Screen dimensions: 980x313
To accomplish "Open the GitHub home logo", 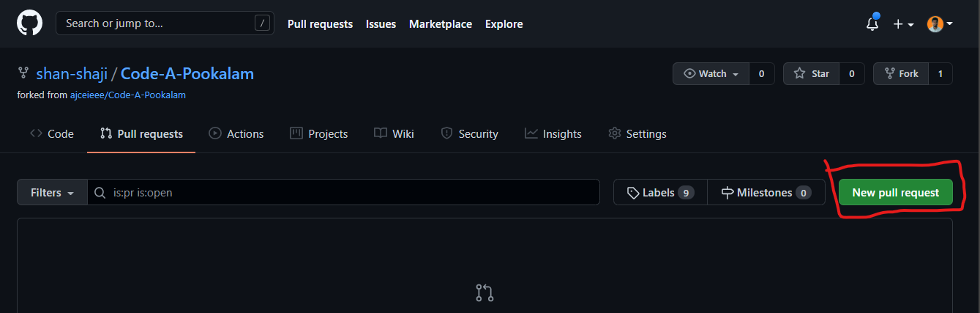I will pos(29,23).
